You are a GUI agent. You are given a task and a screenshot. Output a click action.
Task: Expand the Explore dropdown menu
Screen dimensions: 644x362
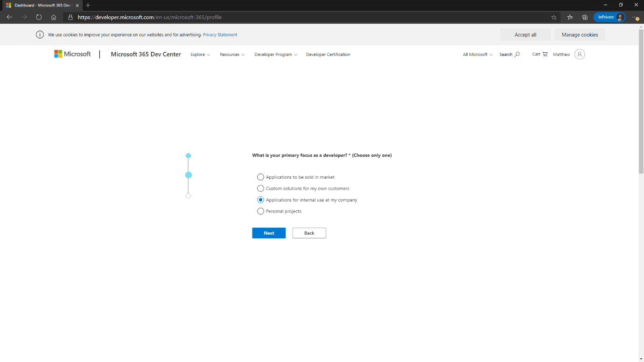coord(200,55)
